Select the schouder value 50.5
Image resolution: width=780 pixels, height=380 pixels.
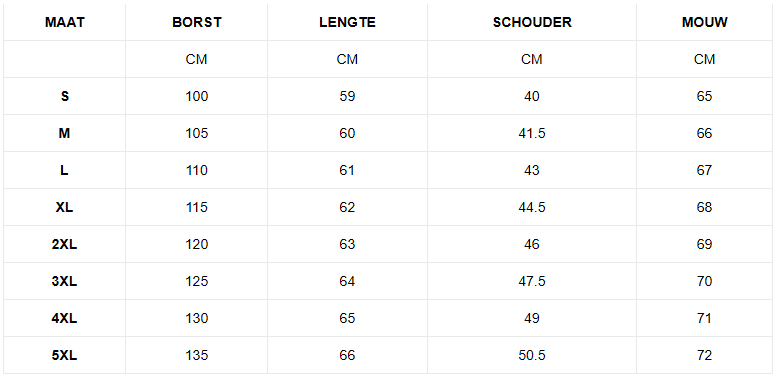[532, 355]
